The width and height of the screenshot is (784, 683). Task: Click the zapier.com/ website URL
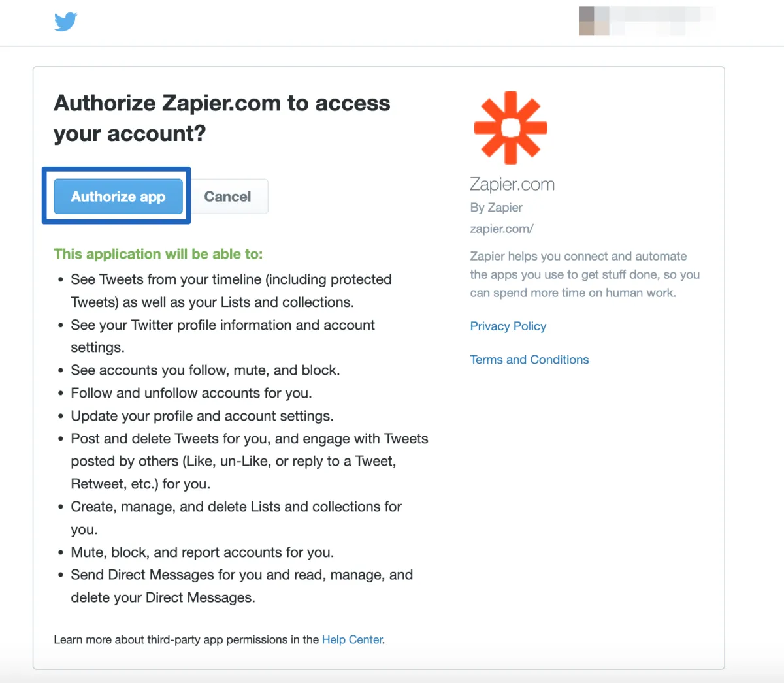[502, 229]
